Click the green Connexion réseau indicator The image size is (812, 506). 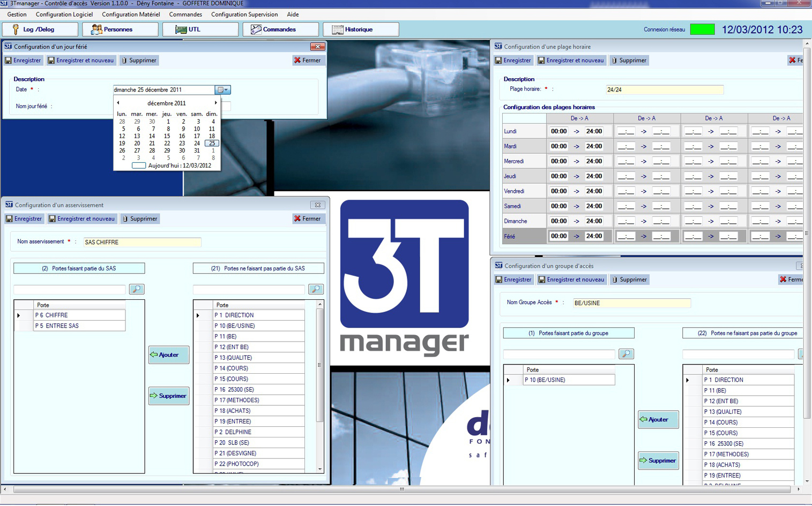point(702,29)
